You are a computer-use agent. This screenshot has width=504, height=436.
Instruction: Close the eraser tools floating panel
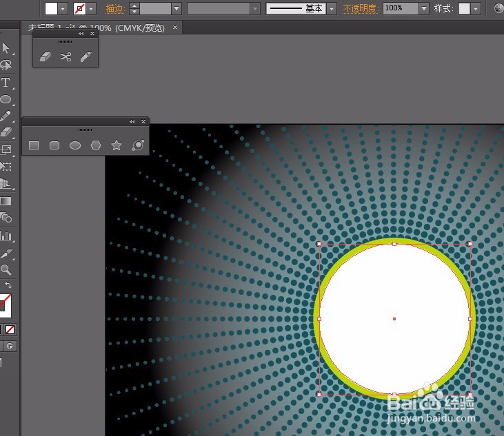92,33
